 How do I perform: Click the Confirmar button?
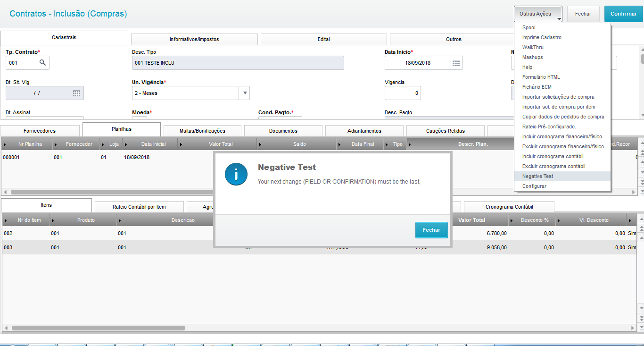point(624,14)
